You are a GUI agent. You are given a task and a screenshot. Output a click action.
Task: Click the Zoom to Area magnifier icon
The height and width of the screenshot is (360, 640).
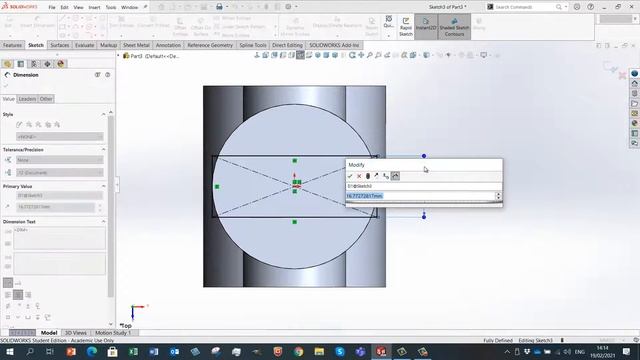[378, 55]
